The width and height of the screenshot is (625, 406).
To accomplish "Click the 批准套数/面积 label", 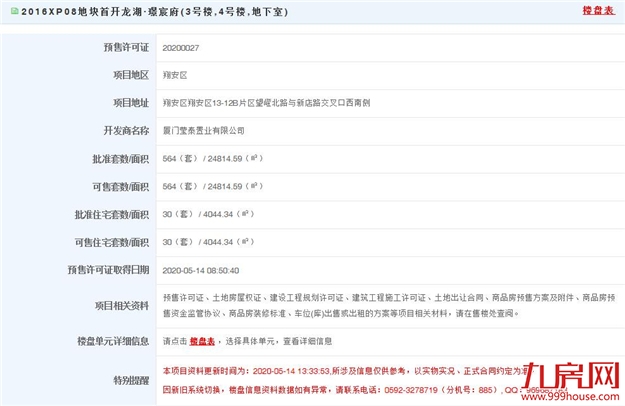I will point(121,159).
